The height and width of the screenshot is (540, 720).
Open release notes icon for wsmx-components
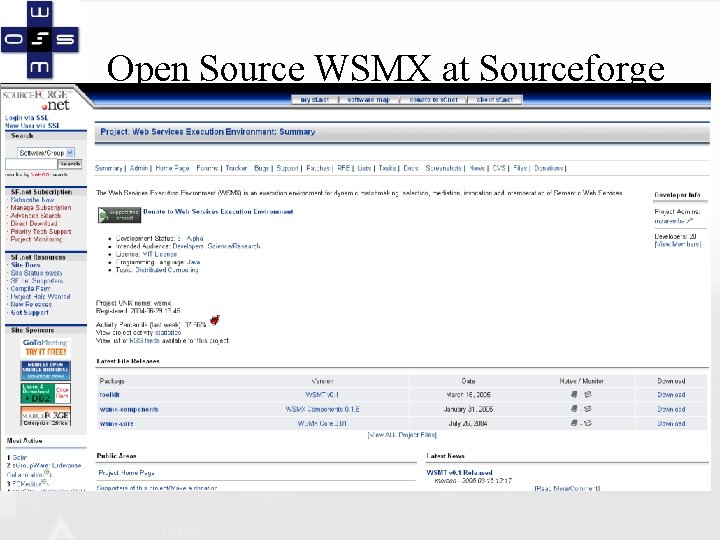[x=574, y=409]
